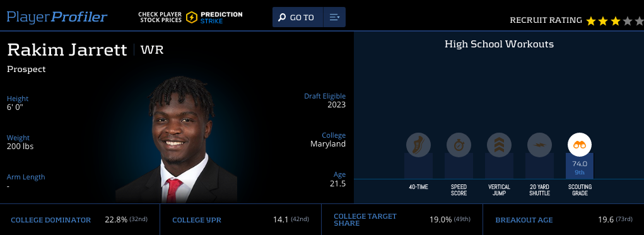Click the College Dominator metric label
644x235 pixels.
coord(51,220)
